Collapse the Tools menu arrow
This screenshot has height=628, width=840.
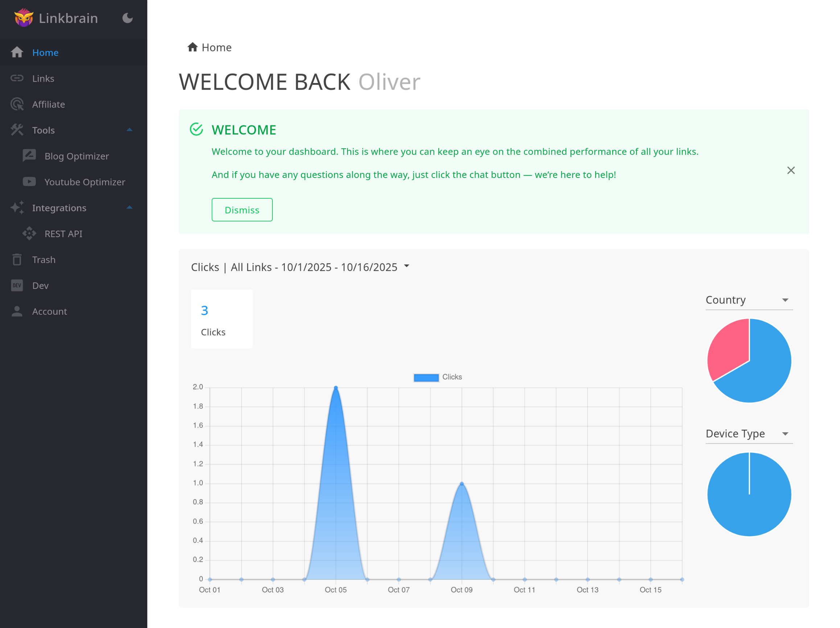[129, 130]
